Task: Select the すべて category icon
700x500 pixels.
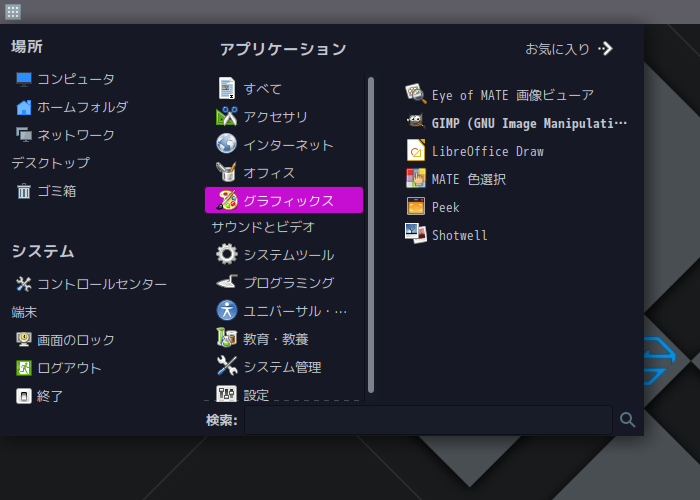Action: [x=227, y=88]
